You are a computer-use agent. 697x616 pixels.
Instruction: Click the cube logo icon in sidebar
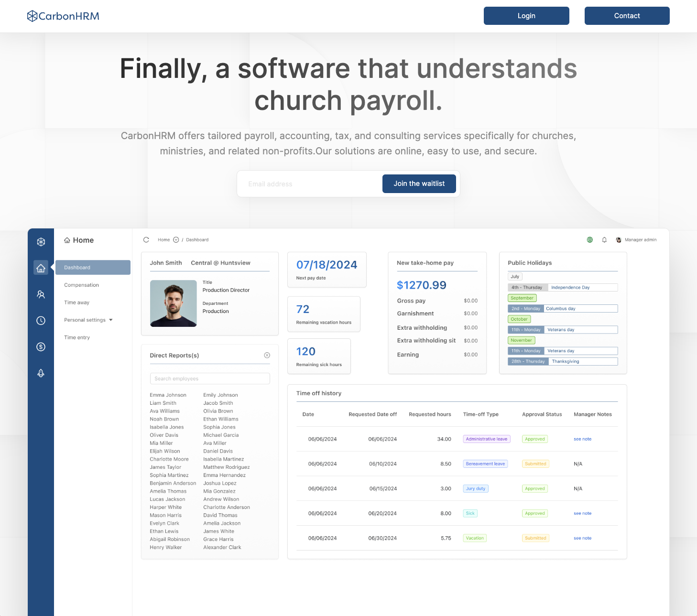pyautogui.click(x=41, y=242)
